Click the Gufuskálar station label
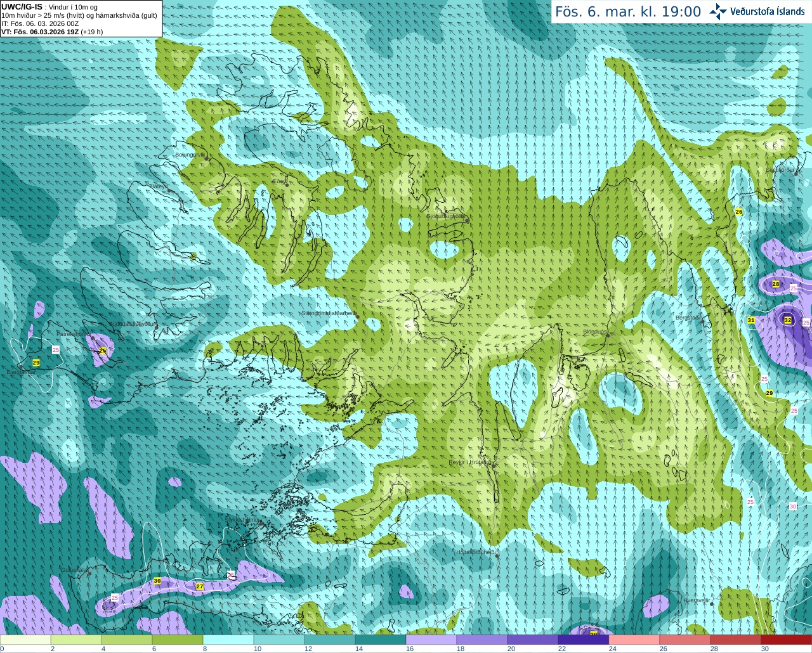This screenshot has width=812, height=653. click(74, 570)
